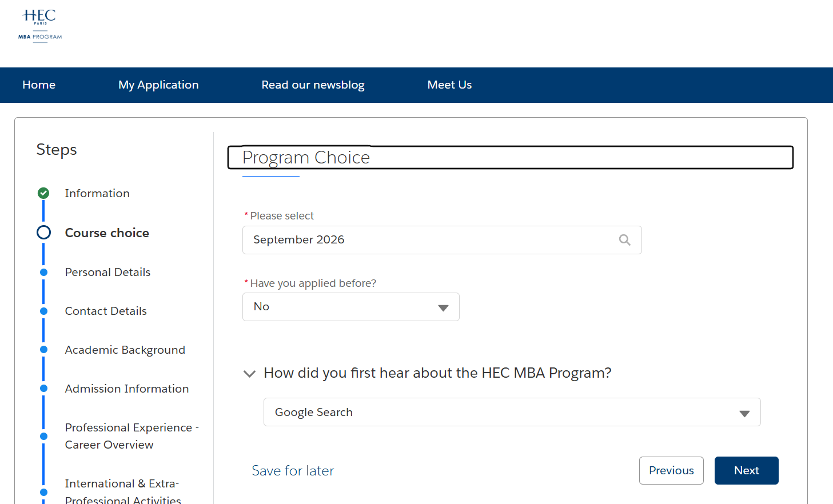Viewport: 833px width, 504px height.
Task: Click the Save for later link
Action: (x=293, y=471)
